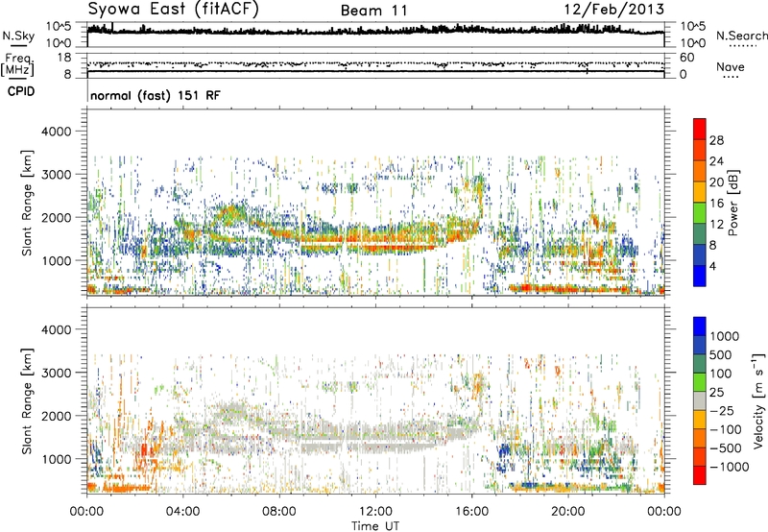
Task: Click the '-25' tick on Velocity scale
Action: (x=721, y=411)
